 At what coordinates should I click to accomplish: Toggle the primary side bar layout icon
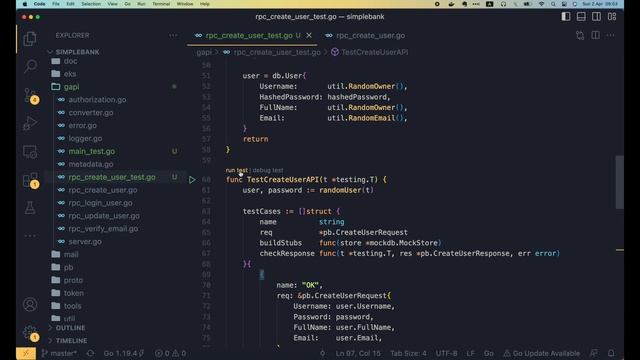[x=566, y=17]
